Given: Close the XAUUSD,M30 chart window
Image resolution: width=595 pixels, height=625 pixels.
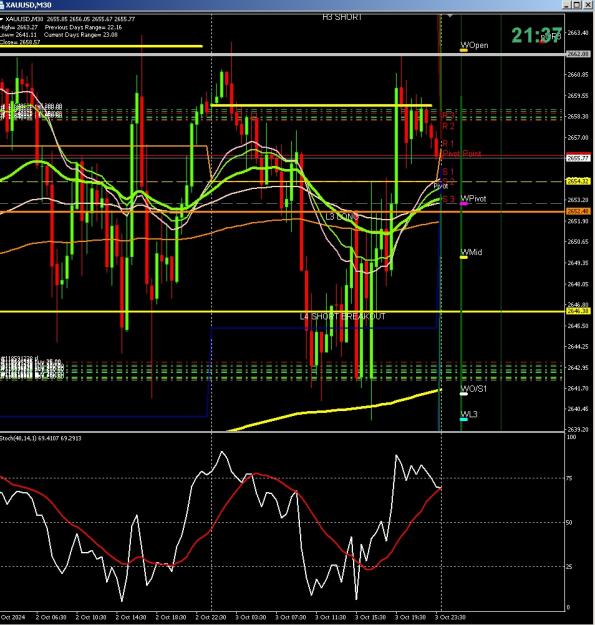Looking at the screenshot, I should tap(588, 5).
